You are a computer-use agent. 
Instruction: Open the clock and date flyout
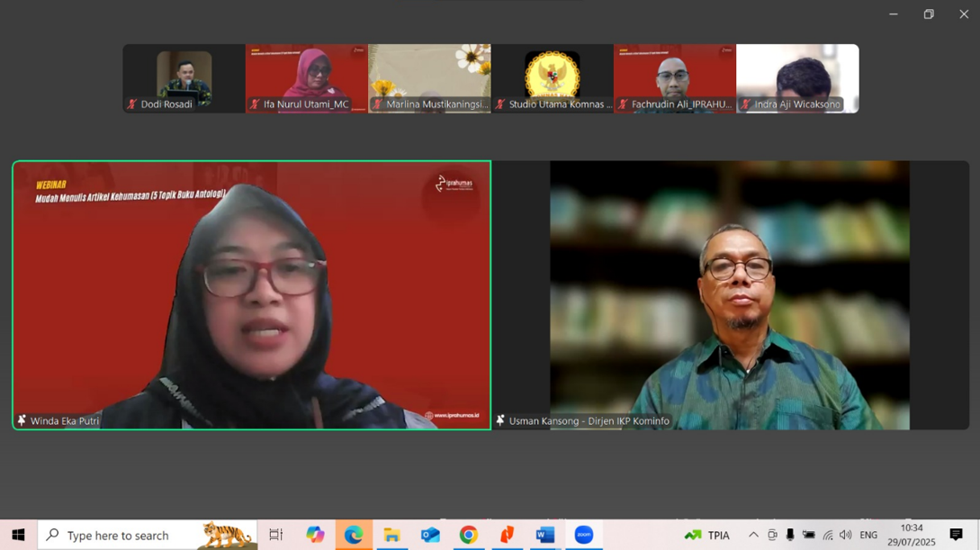point(911,535)
